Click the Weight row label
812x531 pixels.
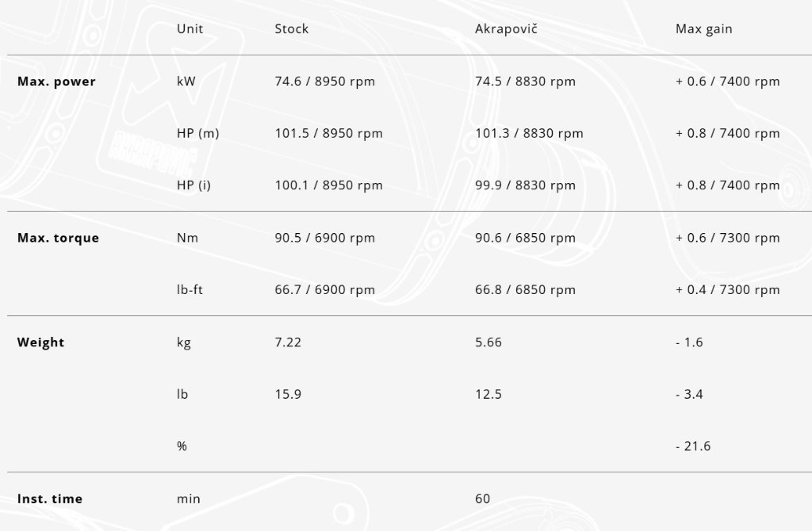point(40,342)
